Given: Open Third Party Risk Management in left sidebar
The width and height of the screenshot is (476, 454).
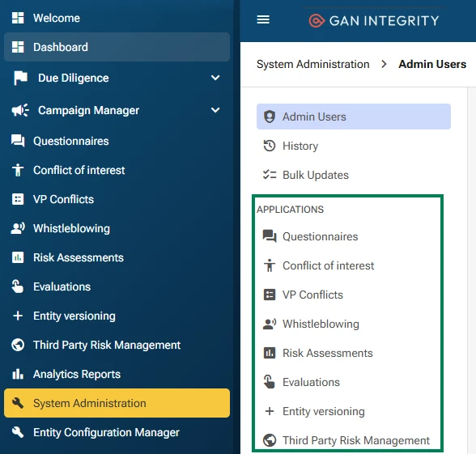Looking at the screenshot, I should (x=117, y=345).
